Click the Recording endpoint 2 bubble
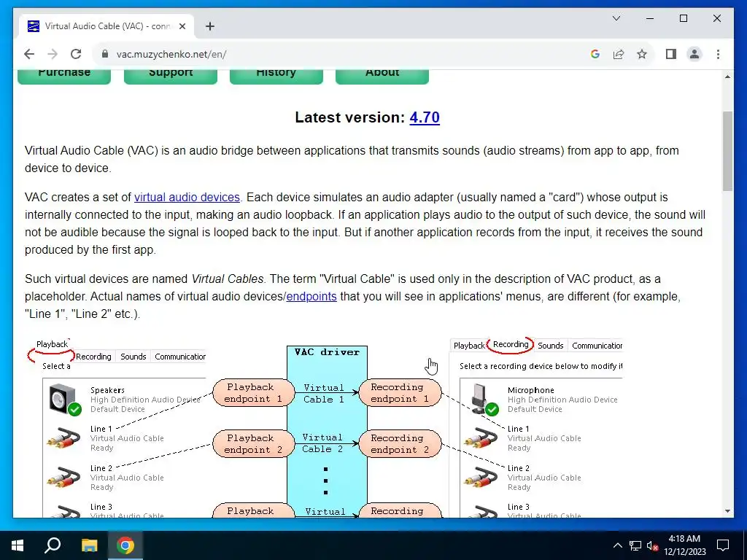Screen dimensions: 747x560 (x=400, y=444)
